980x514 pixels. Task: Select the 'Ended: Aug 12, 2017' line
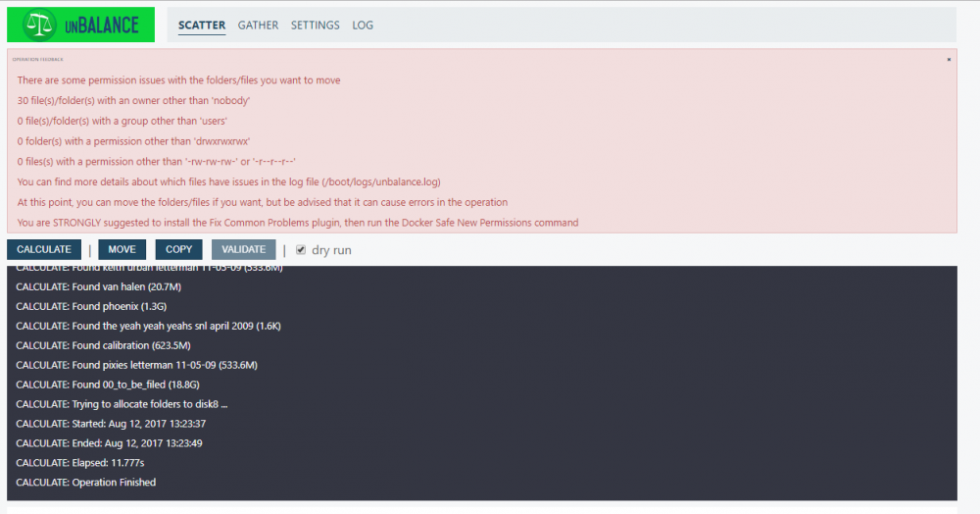[x=109, y=443]
